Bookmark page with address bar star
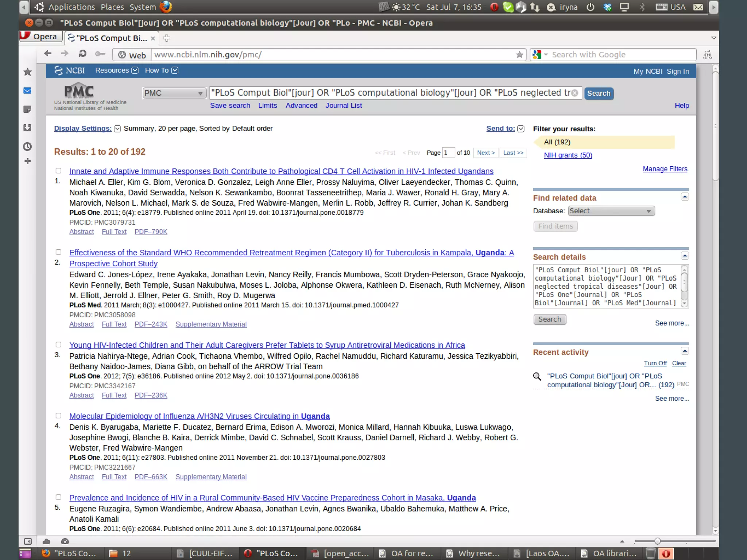Image resolution: width=747 pixels, height=560 pixels. [x=519, y=55]
